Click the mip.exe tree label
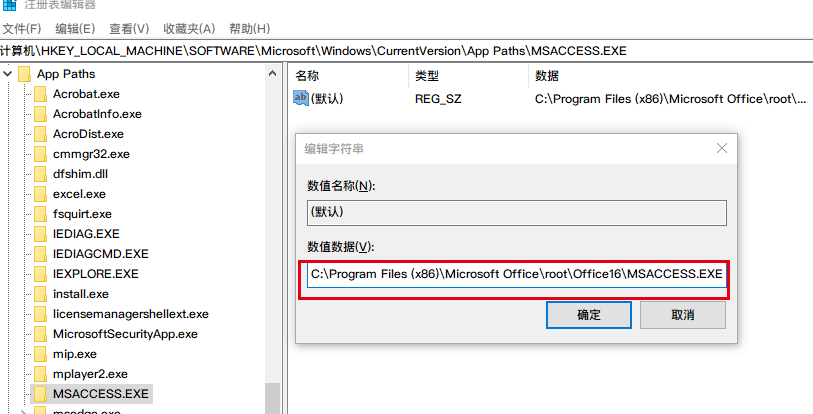 point(75,354)
